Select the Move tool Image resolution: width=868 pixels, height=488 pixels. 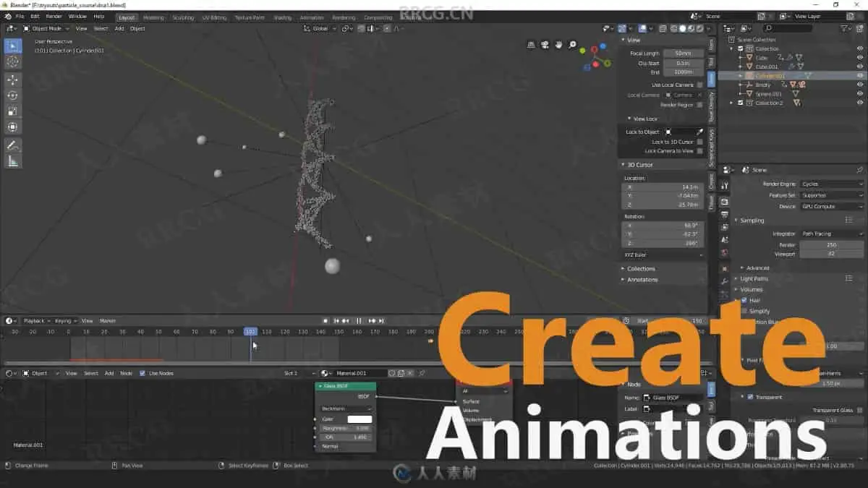(13, 80)
